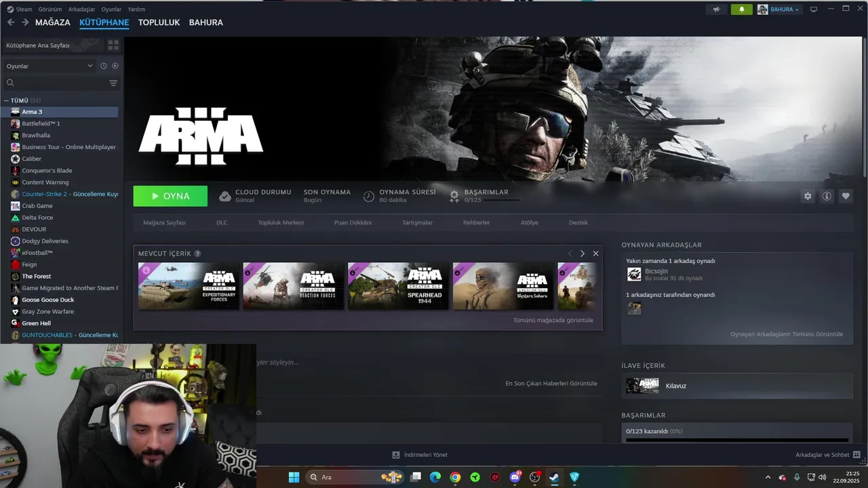Open the Mevcut İçerik help question mark
Screen dimensions: 868x488
pos(197,253)
